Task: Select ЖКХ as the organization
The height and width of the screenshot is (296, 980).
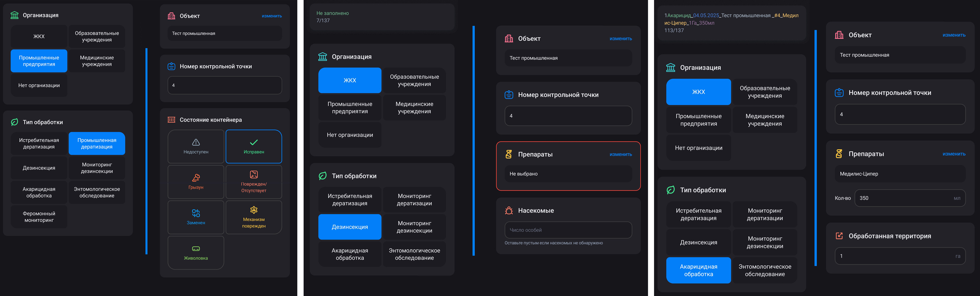Action: (x=350, y=80)
